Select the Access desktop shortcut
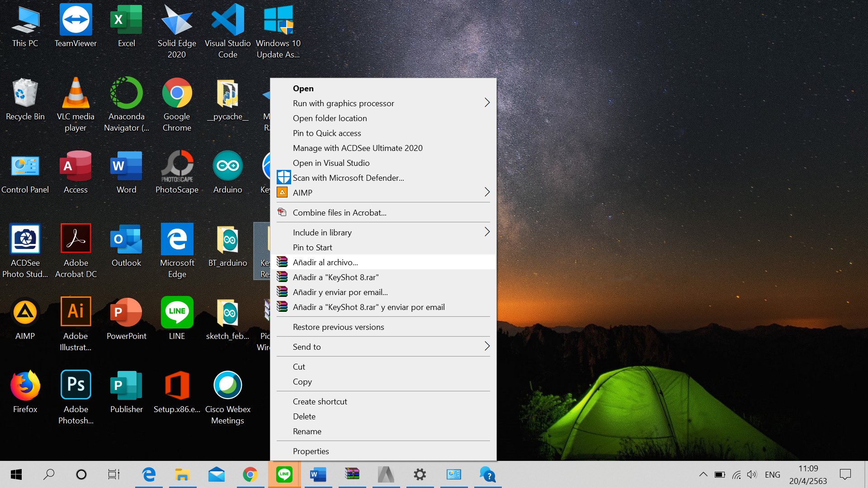The height and width of the screenshot is (488, 868). click(75, 173)
